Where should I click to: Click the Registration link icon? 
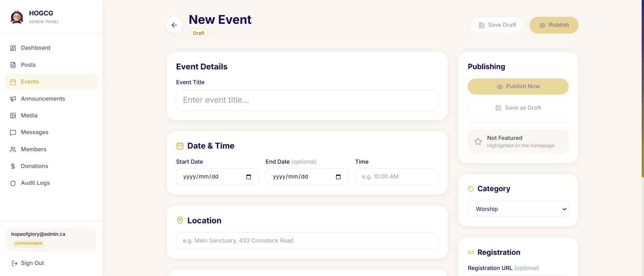[471, 253]
